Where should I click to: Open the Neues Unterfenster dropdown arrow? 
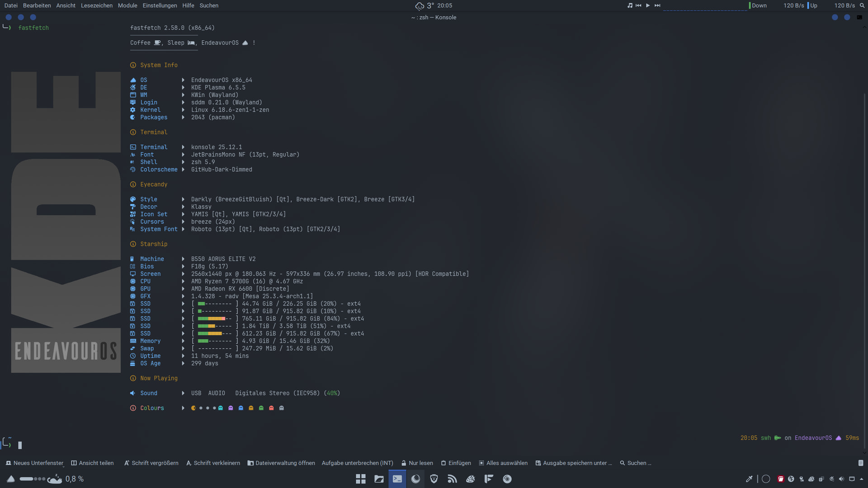click(63, 466)
